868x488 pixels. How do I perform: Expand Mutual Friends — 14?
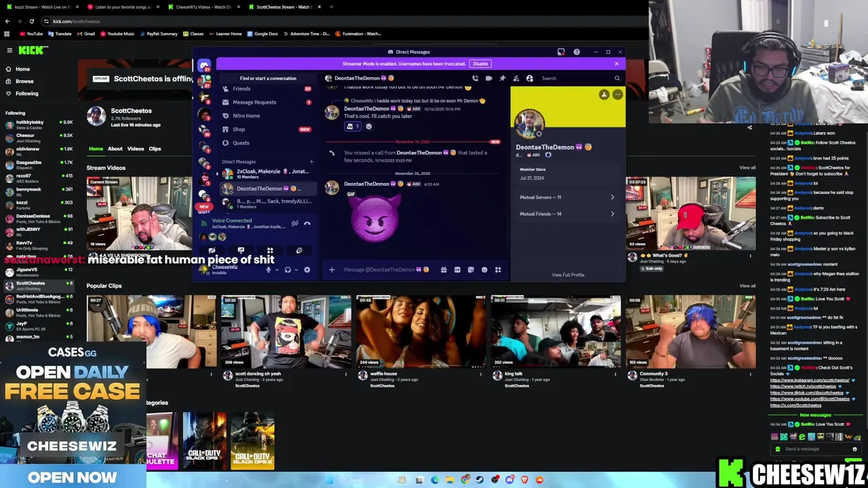click(568, 213)
